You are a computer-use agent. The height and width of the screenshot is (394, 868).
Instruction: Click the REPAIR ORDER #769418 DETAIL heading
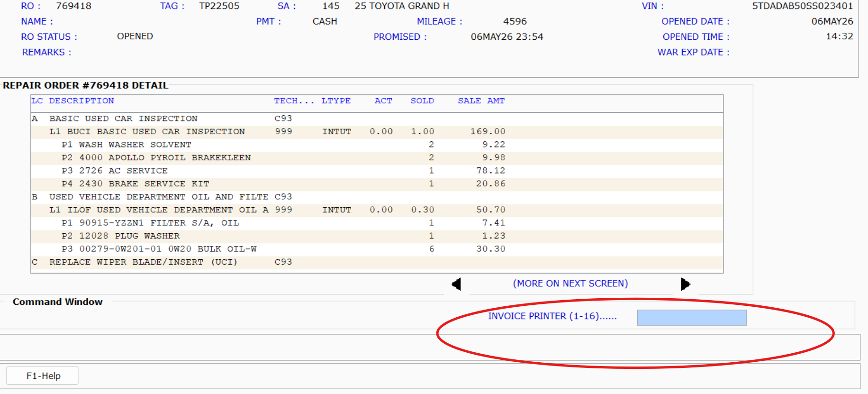point(85,85)
